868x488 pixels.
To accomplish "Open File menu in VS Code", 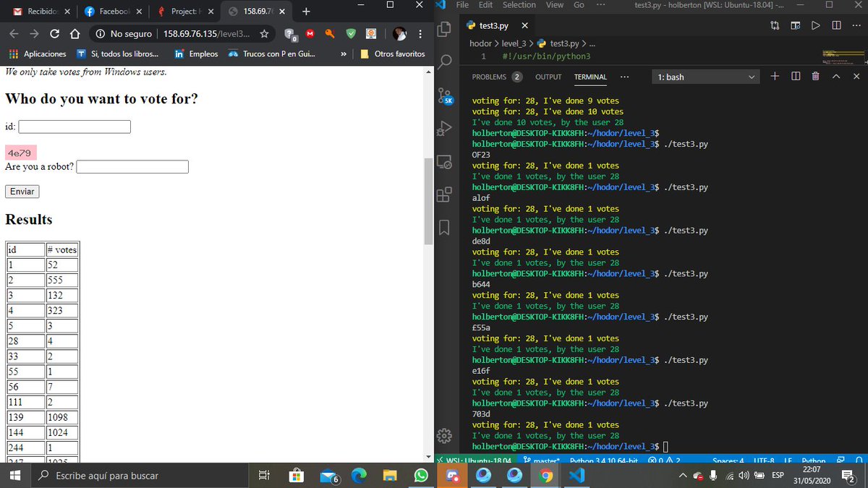I will click(x=463, y=5).
